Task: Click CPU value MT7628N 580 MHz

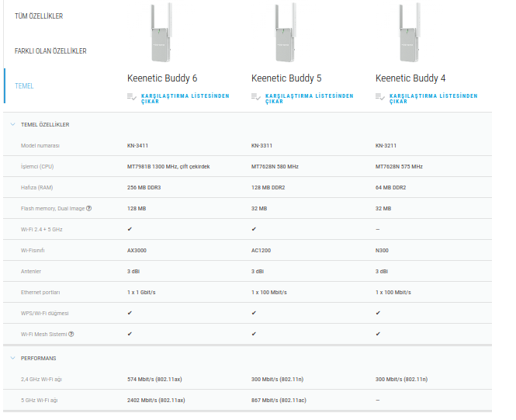Action: pyautogui.click(x=275, y=167)
